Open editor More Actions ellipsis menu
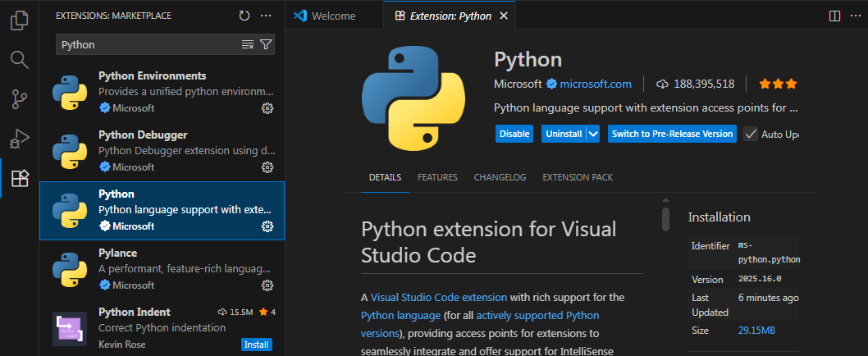 pyautogui.click(x=856, y=16)
